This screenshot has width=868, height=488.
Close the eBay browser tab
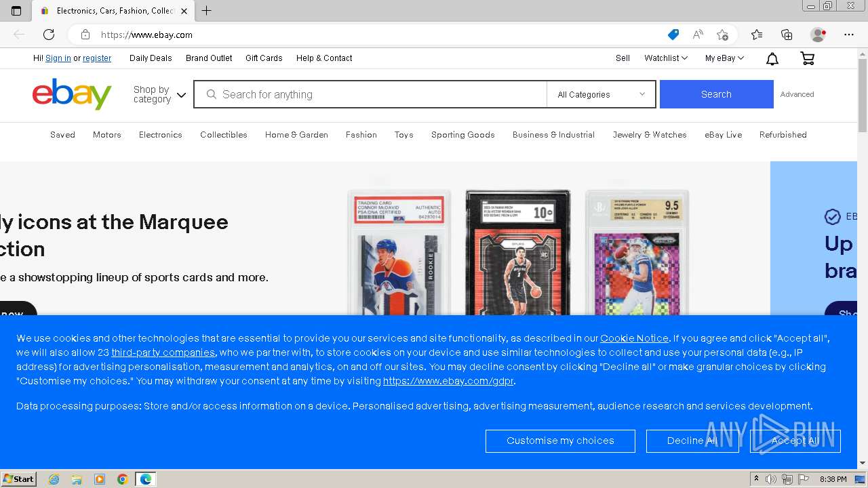(184, 11)
